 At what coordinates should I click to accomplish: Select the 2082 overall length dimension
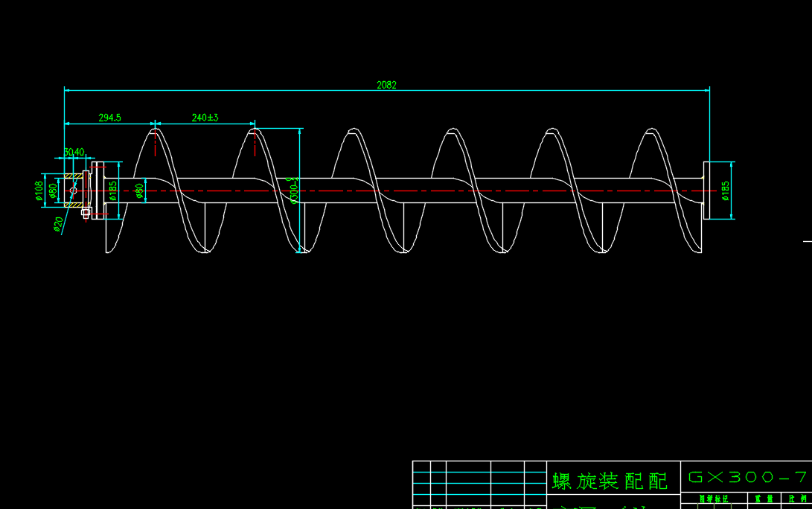point(386,85)
